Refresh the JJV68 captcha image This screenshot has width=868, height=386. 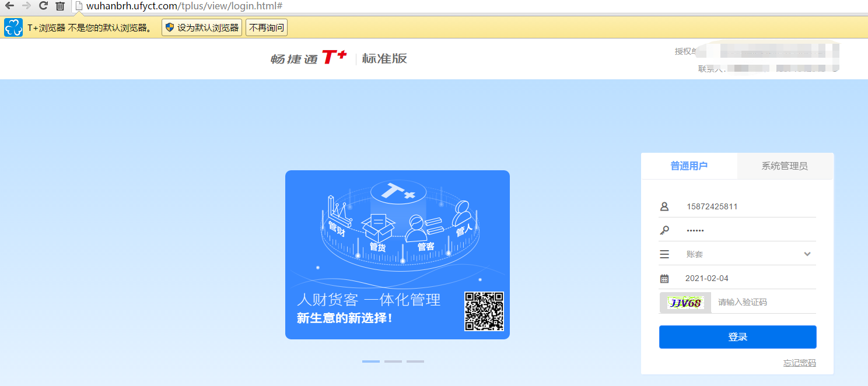(x=685, y=303)
